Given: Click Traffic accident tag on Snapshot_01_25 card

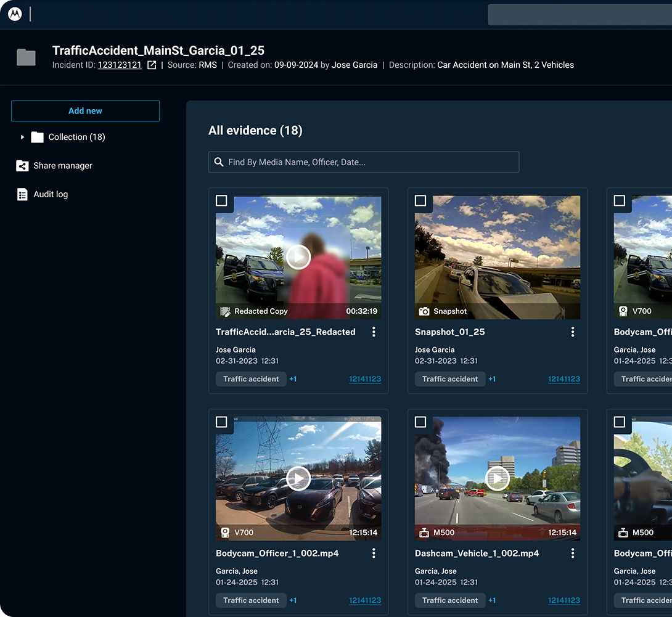Looking at the screenshot, I should point(450,379).
